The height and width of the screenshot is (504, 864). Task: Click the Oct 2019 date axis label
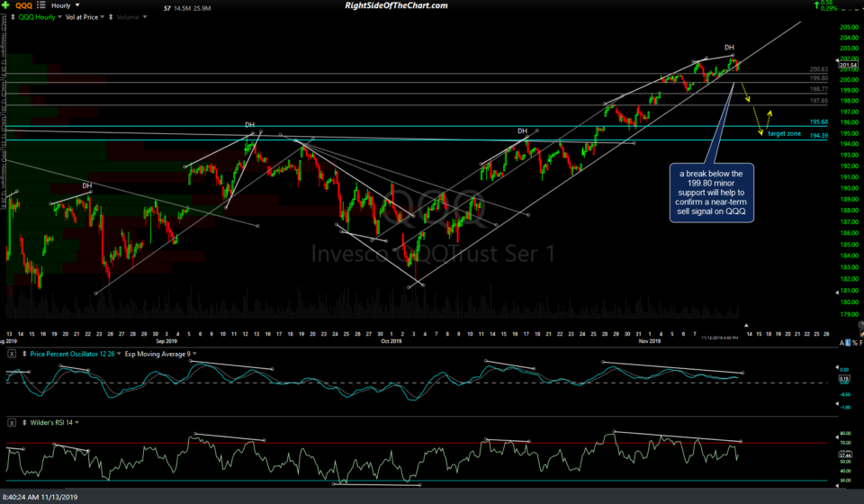(x=391, y=341)
